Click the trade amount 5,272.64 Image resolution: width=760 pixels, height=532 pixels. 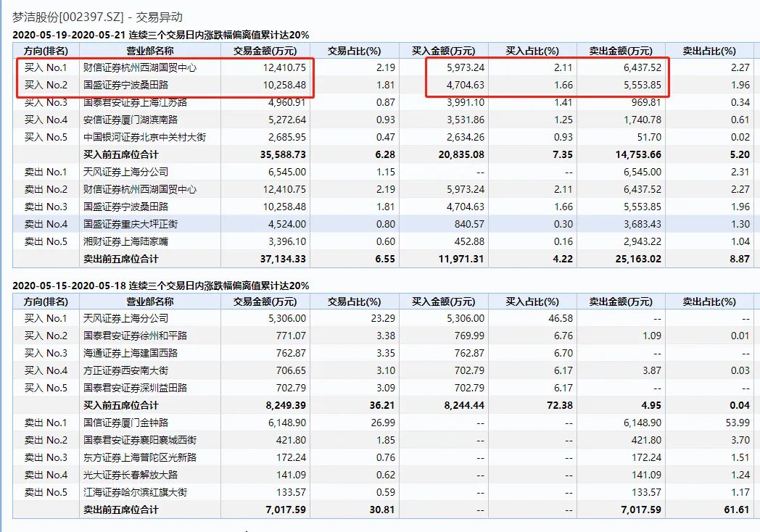(287, 120)
